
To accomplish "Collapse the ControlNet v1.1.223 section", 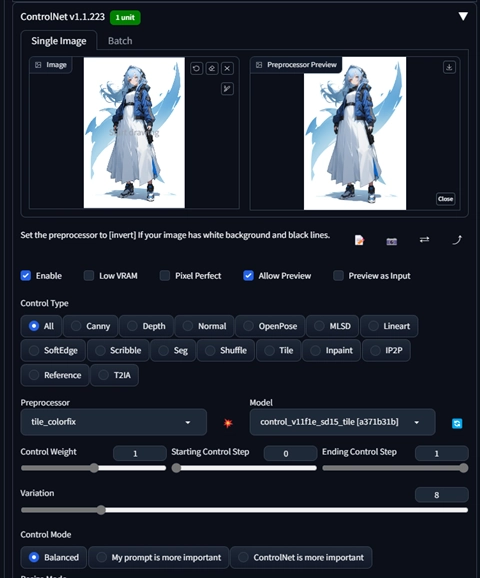I will [463, 16].
